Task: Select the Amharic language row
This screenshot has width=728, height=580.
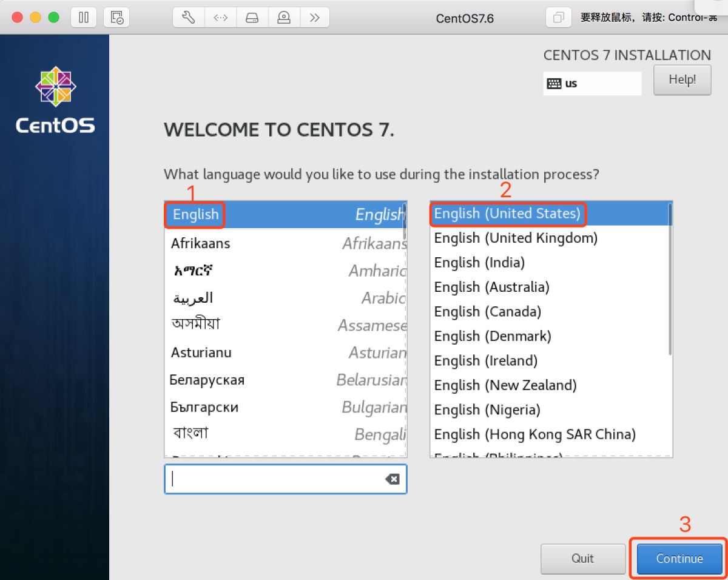Action: click(x=285, y=271)
